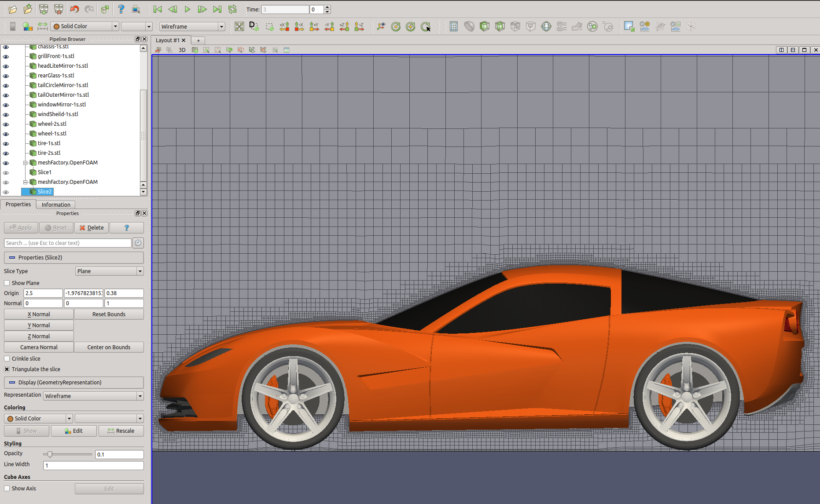820x504 pixels.
Task: Click the Undo icon in toolbar
Action: pyautogui.click(x=74, y=9)
